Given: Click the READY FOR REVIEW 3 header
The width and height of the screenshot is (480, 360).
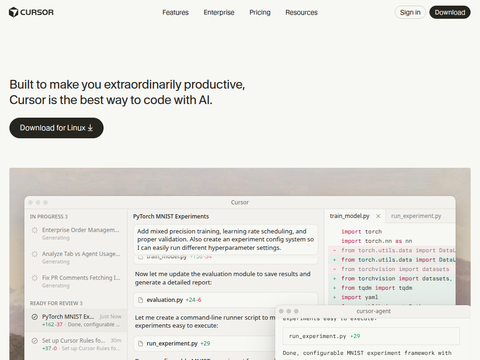Looking at the screenshot, I should point(56,303).
